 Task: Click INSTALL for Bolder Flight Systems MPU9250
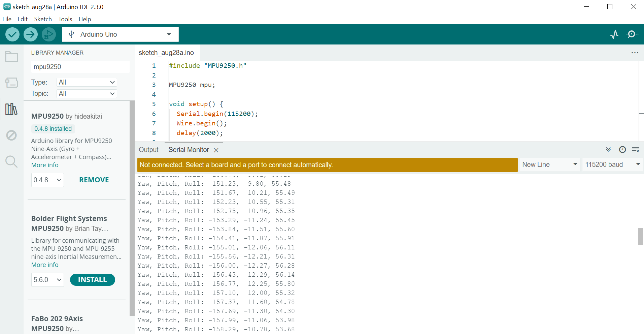coord(93,280)
